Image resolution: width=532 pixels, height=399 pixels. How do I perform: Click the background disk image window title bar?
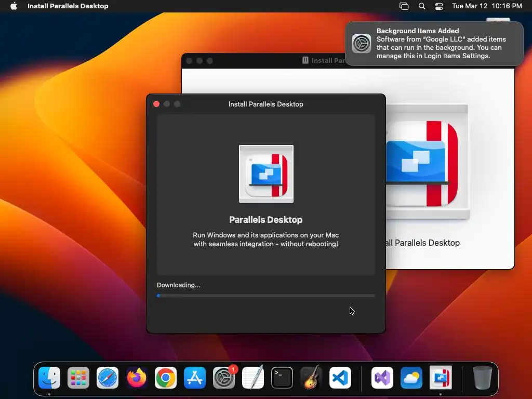[263, 61]
